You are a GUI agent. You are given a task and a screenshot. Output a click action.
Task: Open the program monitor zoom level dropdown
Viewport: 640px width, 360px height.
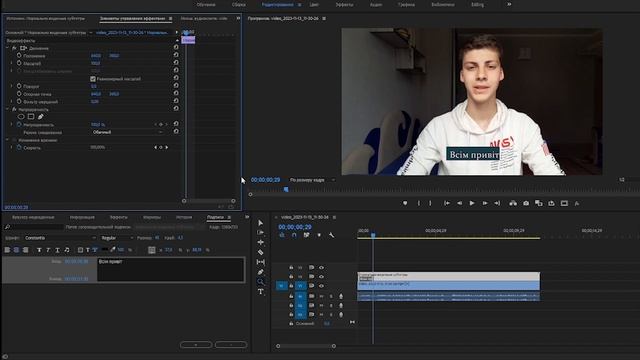[312, 180]
